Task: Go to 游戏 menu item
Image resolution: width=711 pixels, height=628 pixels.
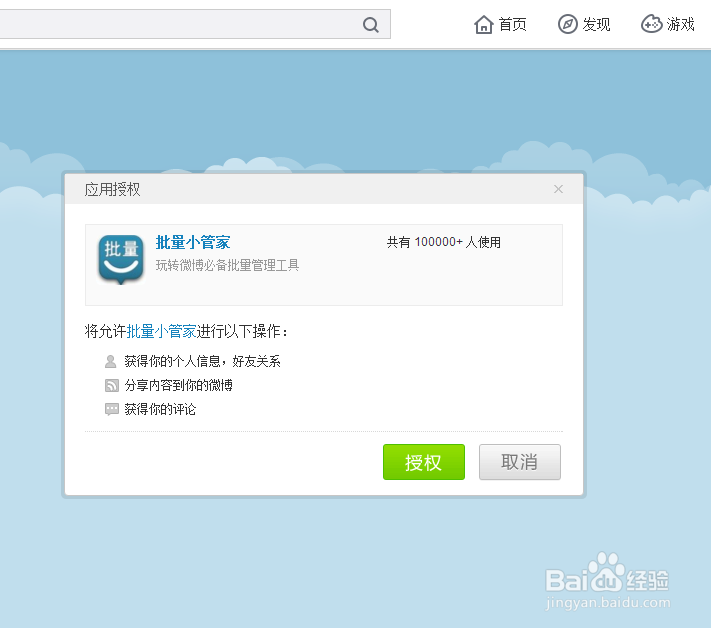Action: click(681, 24)
